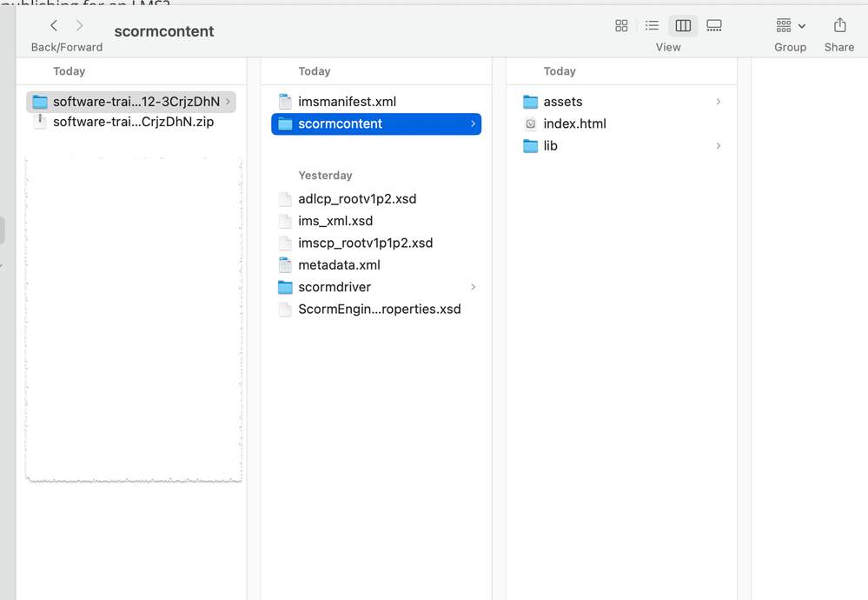Switch to icon grid view
The width and height of the screenshot is (868, 600).
tap(621, 26)
